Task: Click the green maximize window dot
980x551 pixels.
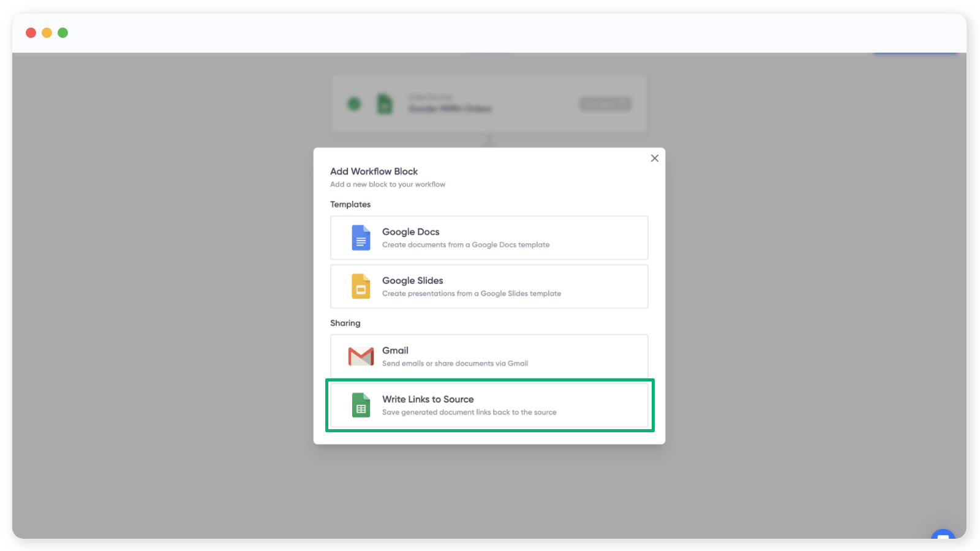Action: pyautogui.click(x=62, y=33)
